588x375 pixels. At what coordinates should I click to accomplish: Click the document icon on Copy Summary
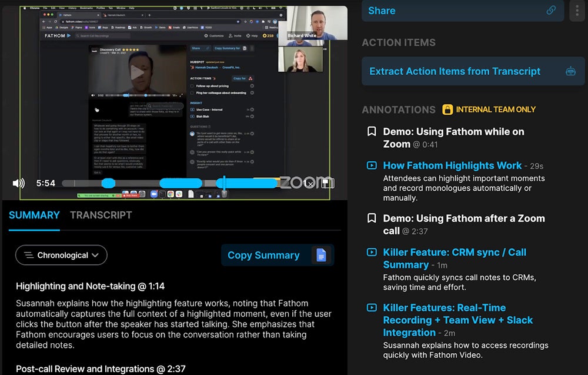coord(321,255)
